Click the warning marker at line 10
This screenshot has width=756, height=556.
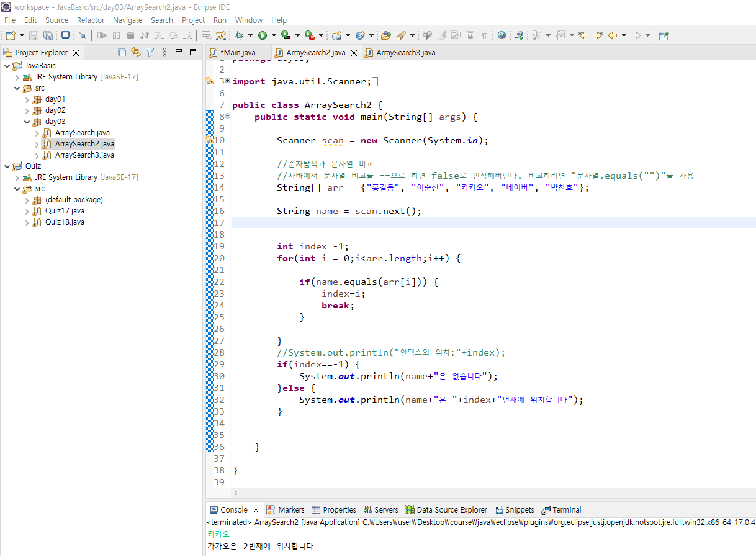pyautogui.click(x=209, y=140)
